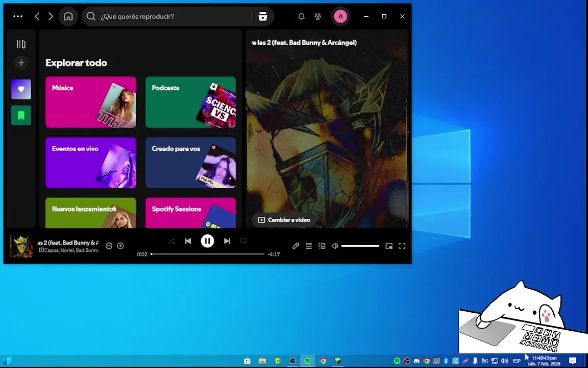588x368 pixels.
Task: Open the ESP language indicator
Action: (x=517, y=361)
